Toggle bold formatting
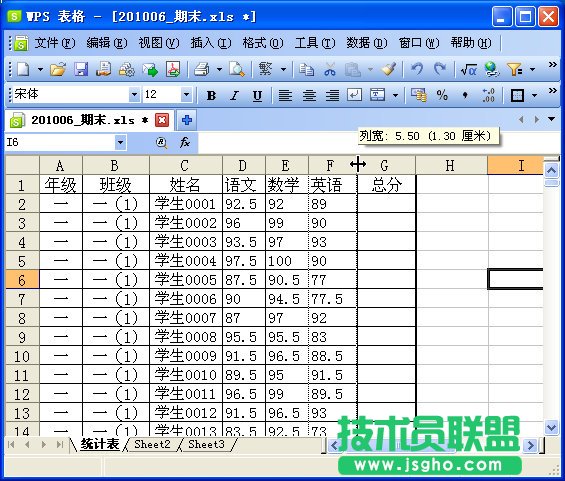Screen dimensions: 565x481 click(x=212, y=96)
